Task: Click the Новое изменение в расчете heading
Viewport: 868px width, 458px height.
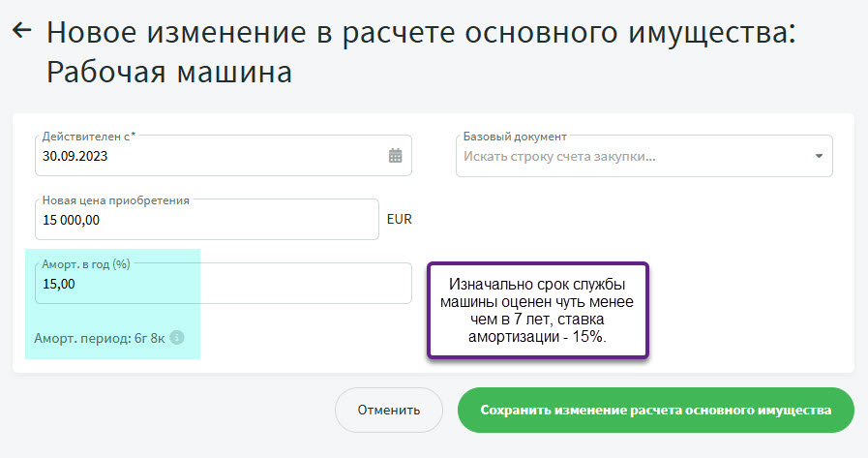Action: pos(420,32)
